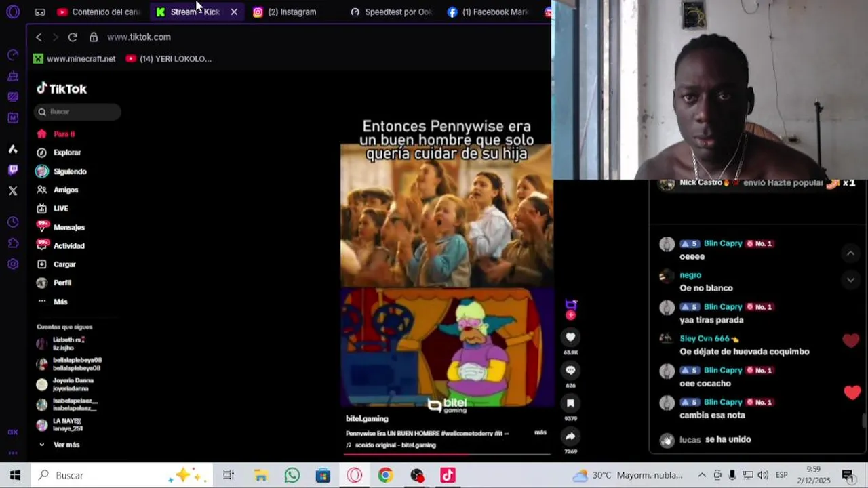
Task: Save the video with the bookmark icon
Action: (570, 403)
